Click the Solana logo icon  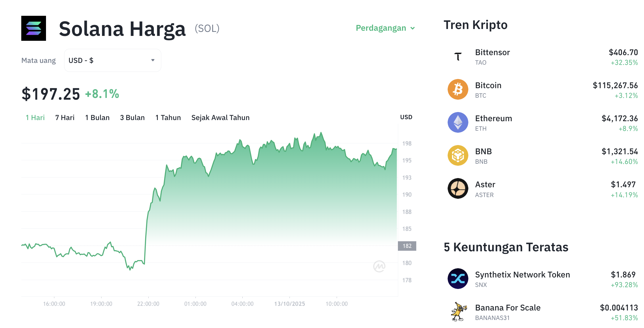(x=34, y=28)
